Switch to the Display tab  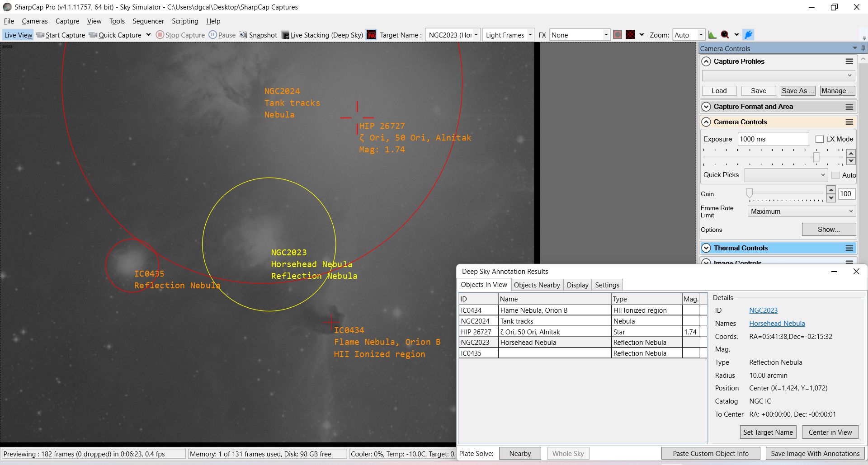[x=578, y=285]
